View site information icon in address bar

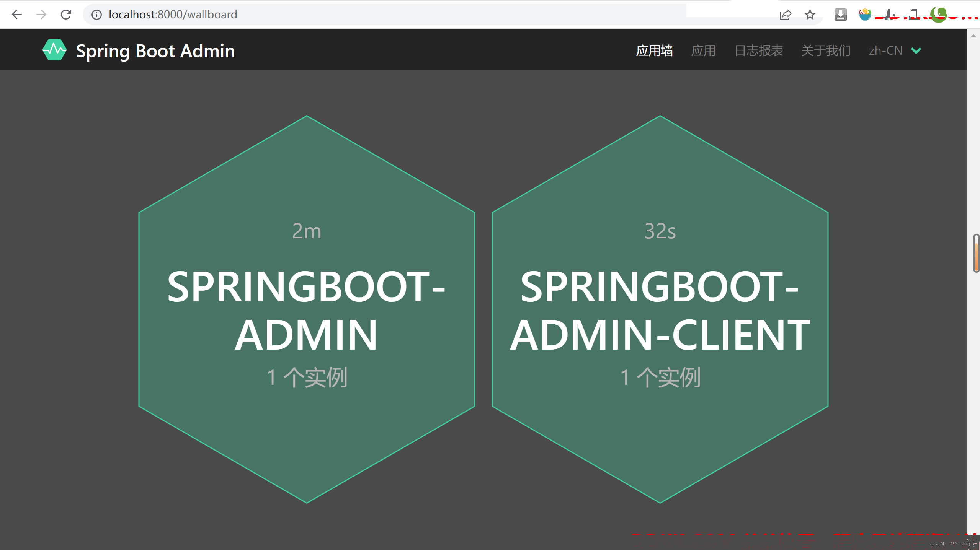[x=96, y=15]
